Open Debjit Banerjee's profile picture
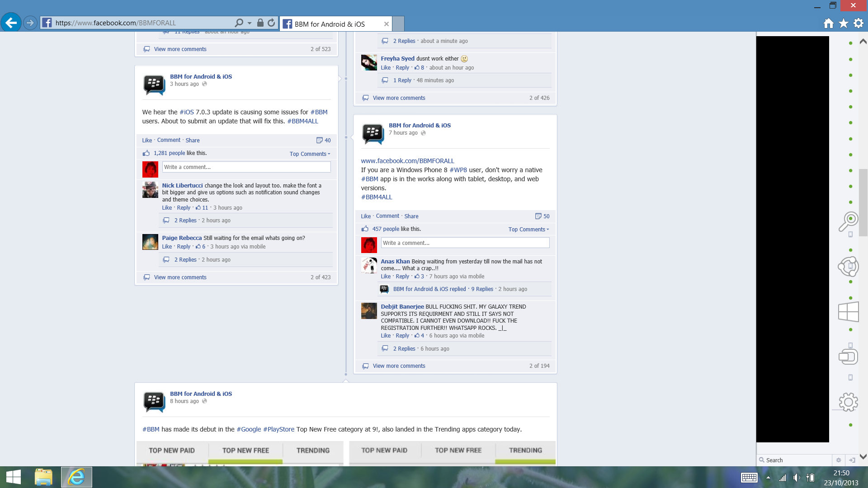The height and width of the screenshot is (488, 868). point(369,311)
